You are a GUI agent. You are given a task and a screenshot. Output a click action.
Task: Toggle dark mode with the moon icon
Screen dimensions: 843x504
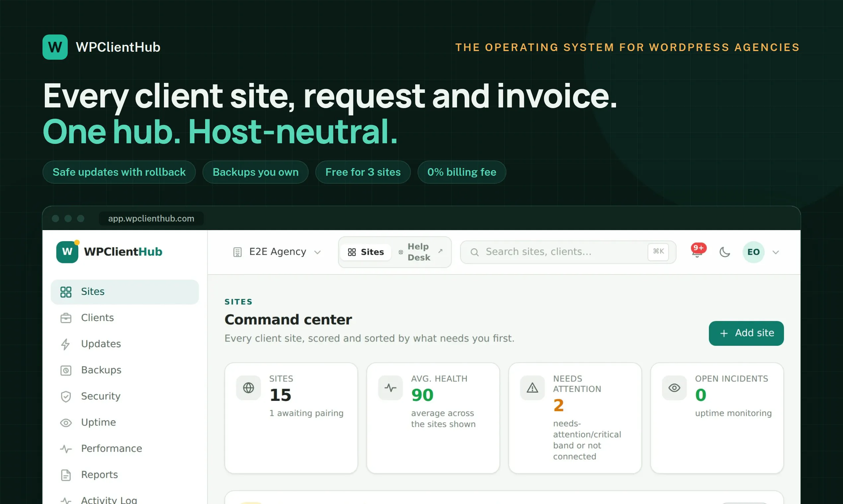725,252
